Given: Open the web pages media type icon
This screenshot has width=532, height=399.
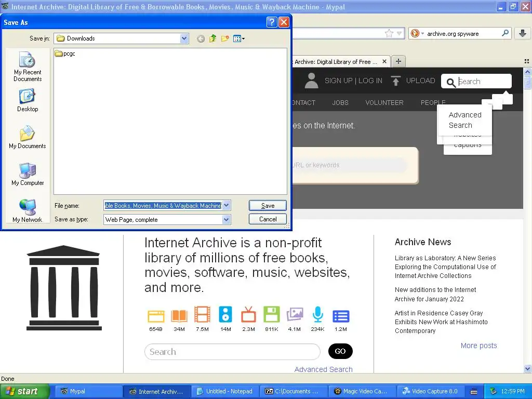Looking at the screenshot, I should click(156, 316).
